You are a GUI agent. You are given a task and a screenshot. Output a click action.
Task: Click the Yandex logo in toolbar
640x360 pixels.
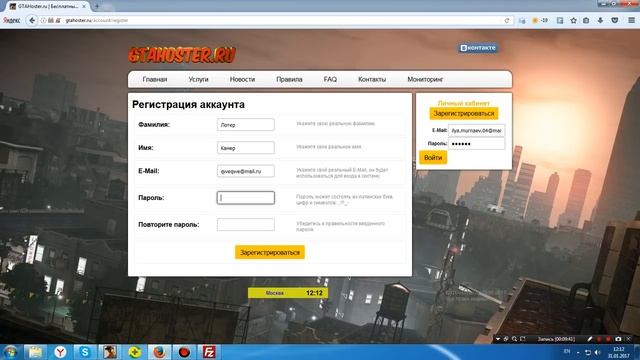(x=11, y=20)
